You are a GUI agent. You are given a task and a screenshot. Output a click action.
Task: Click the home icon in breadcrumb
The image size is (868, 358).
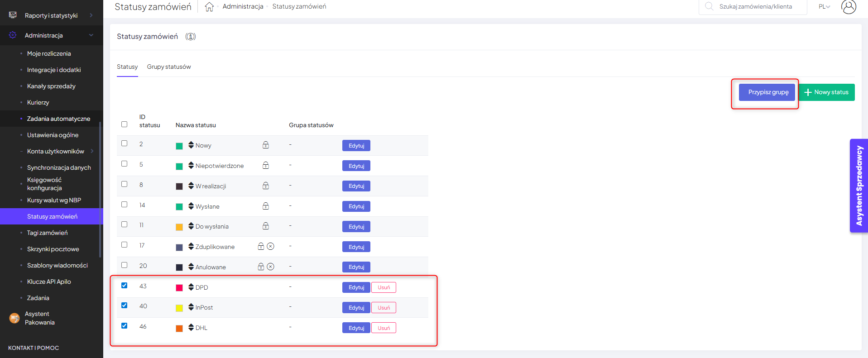click(x=209, y=7)
